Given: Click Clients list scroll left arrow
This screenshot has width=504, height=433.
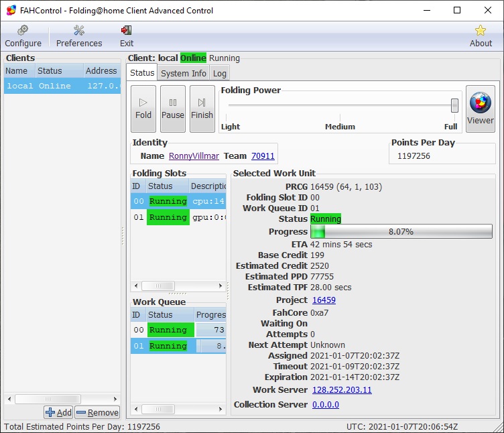Looking at the screenshot, I should click(9, 399).
